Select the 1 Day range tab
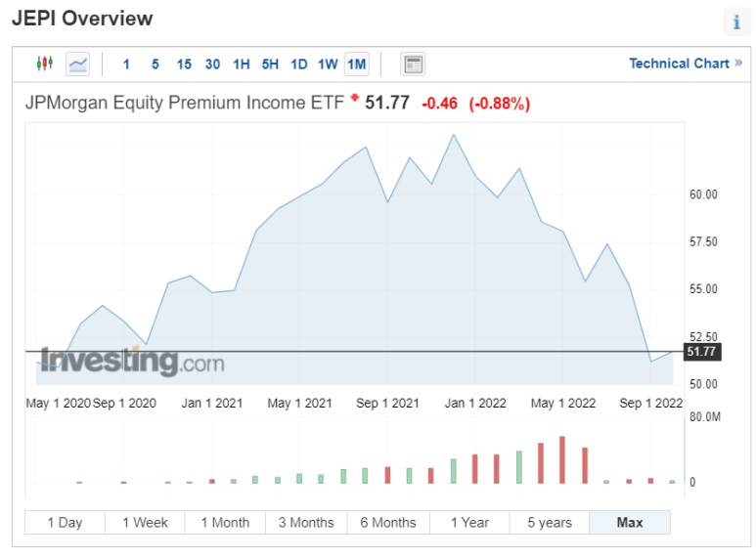 65,523
